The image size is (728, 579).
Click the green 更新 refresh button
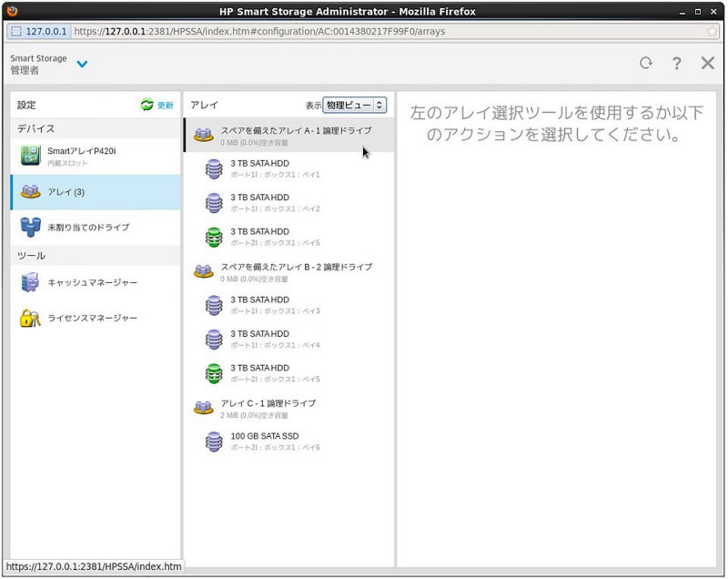click(x=157, y=106)
